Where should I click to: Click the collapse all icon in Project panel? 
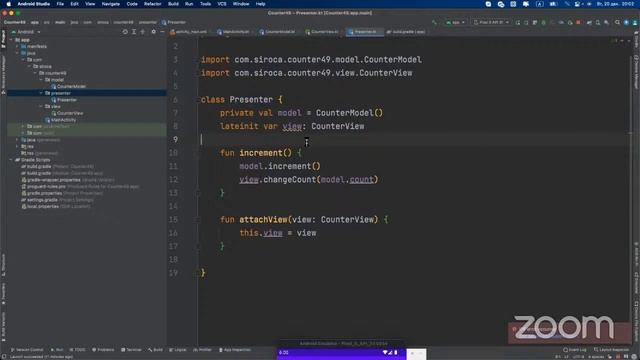coord(143,32)
